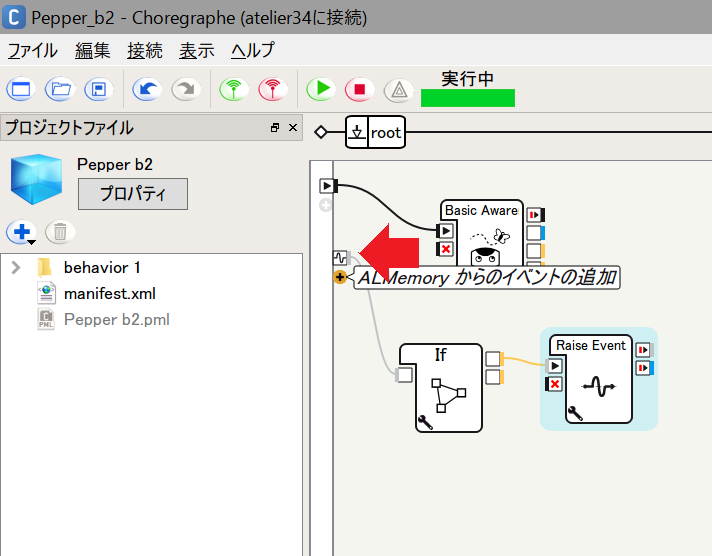Open the ヘルプ menu
Image resolution: width=712 pixels, height=556 pixels.
(253, 50)
